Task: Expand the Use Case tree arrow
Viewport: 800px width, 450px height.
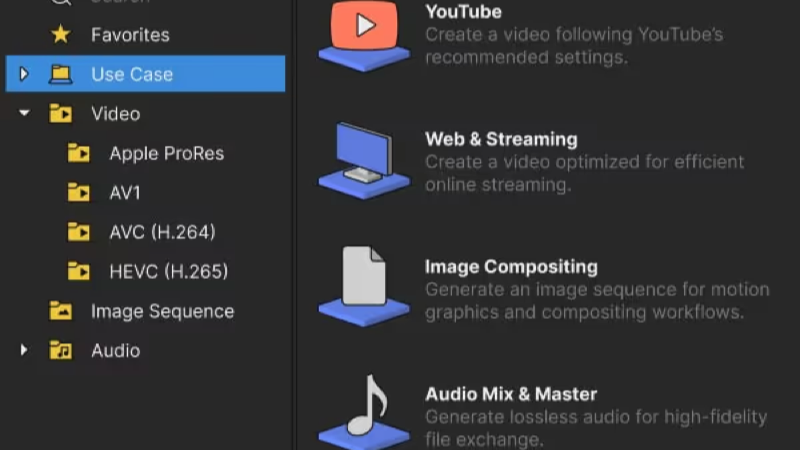Action: 23,74
